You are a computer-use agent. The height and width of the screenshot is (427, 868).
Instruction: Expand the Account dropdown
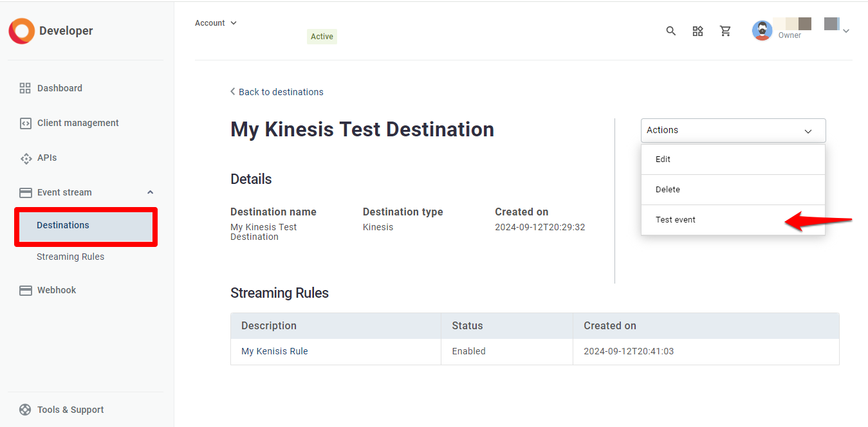216,23
